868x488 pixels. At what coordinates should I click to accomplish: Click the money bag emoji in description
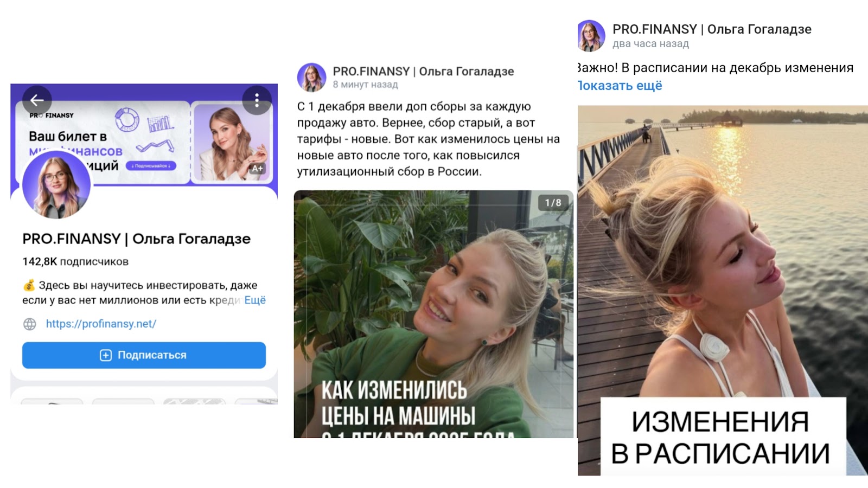[x=29, y=285]
